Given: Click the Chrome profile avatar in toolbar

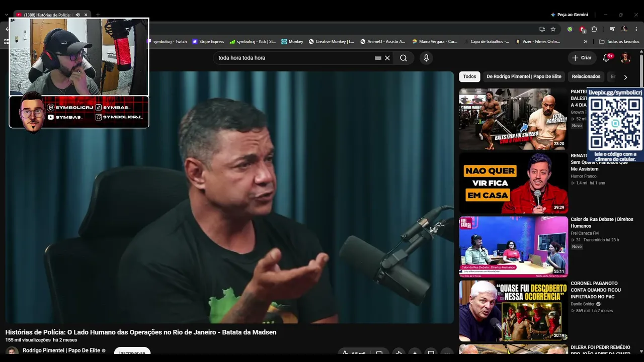Looking at the screenshot, I should pos(624,29).
